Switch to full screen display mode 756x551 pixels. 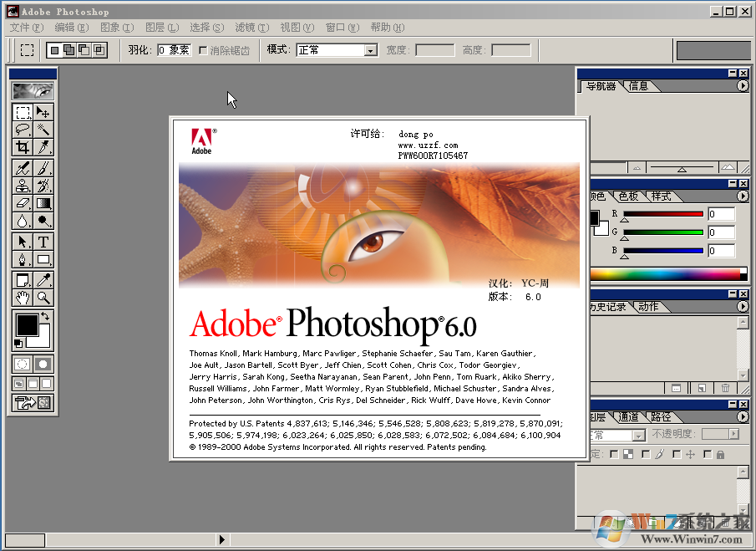(47, 382)
